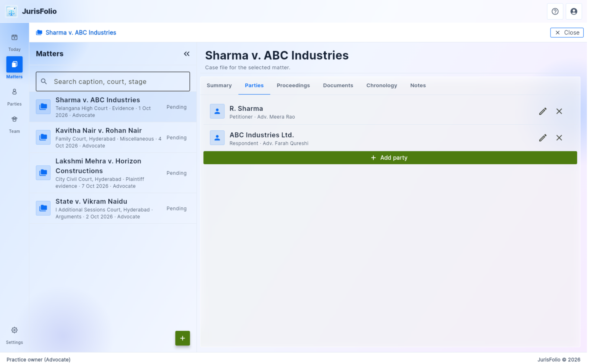Viewport: 594px width, 364px height.
Task: Select Sharma v. ABC Industries matter row
Action: (113, 107)
